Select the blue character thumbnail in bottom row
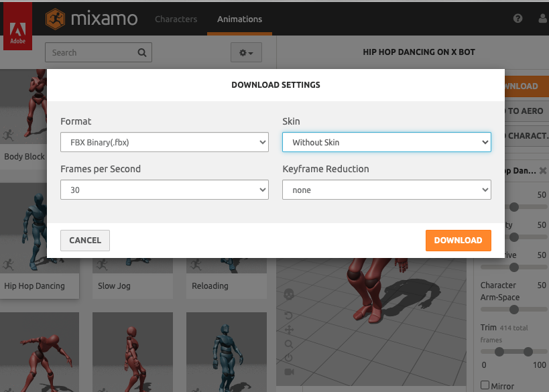 [x=227, y=352]
